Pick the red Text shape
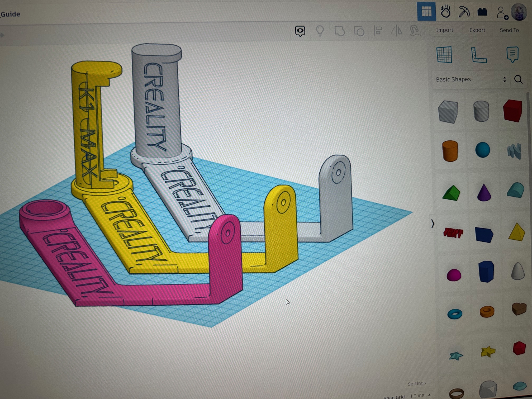This screenshot has height=399, width=532. (x=453, y=232)
